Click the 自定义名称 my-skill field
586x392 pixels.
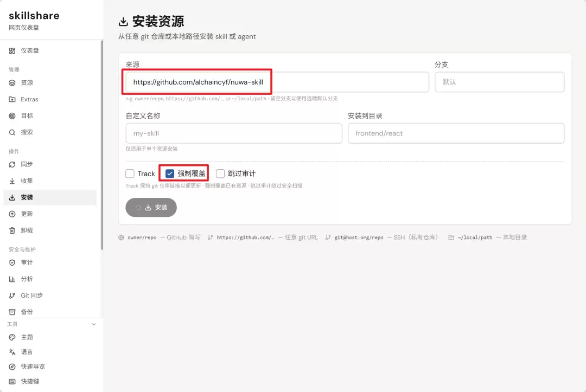tap(234, 133)
